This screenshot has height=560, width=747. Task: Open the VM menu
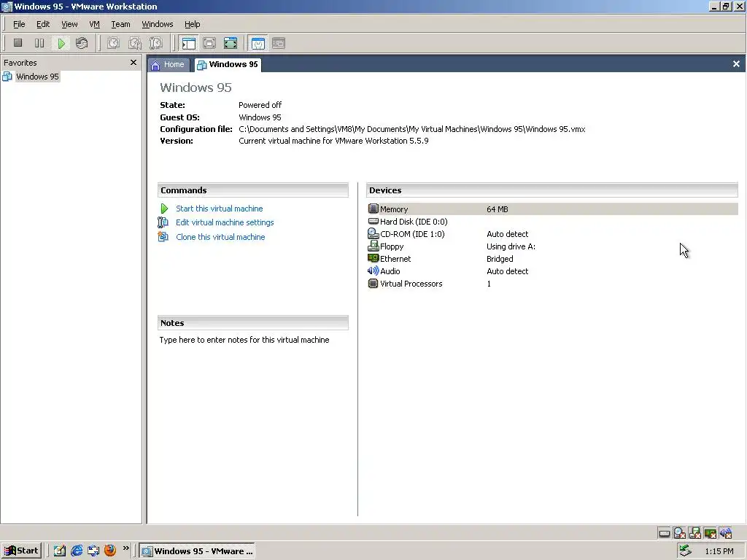point(94,24)
